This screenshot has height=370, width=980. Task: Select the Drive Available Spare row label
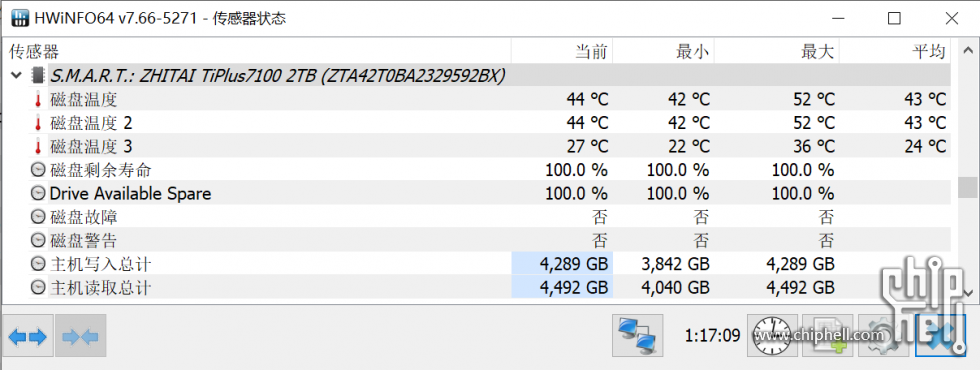(131, 194)
